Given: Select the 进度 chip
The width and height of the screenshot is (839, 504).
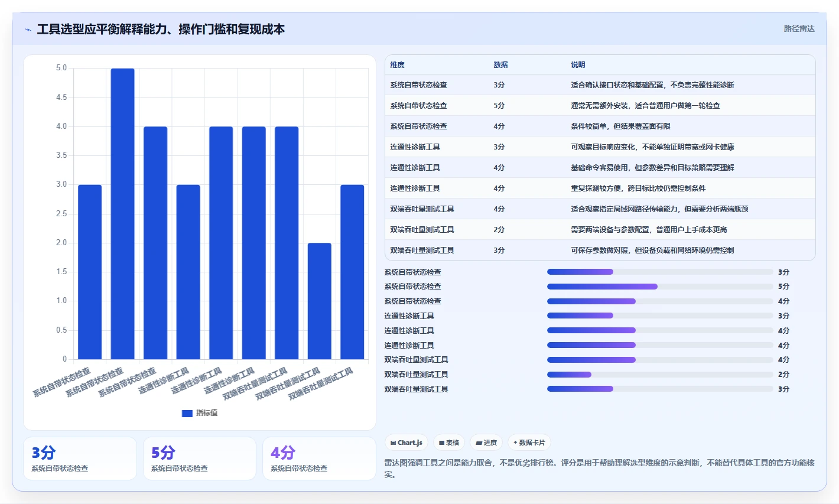Looking at the screenshot, I should (x=486, y=443).
